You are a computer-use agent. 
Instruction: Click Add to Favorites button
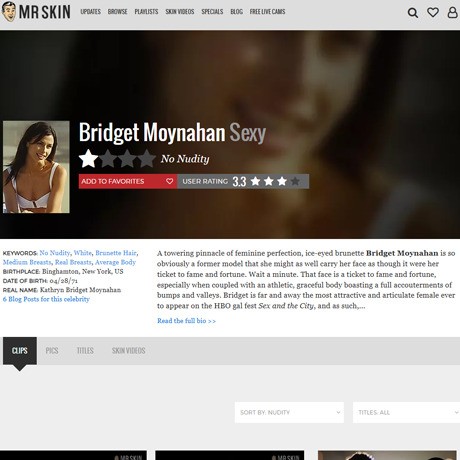pos(128,181)
